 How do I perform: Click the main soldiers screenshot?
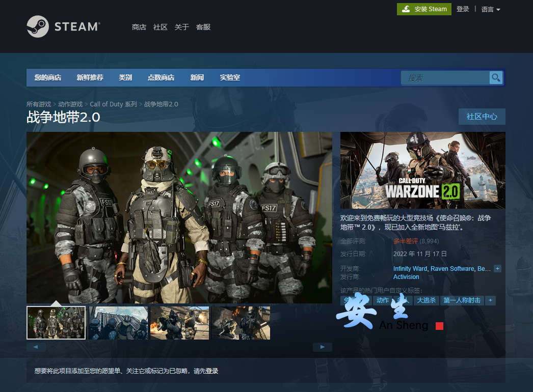point(179,217)
